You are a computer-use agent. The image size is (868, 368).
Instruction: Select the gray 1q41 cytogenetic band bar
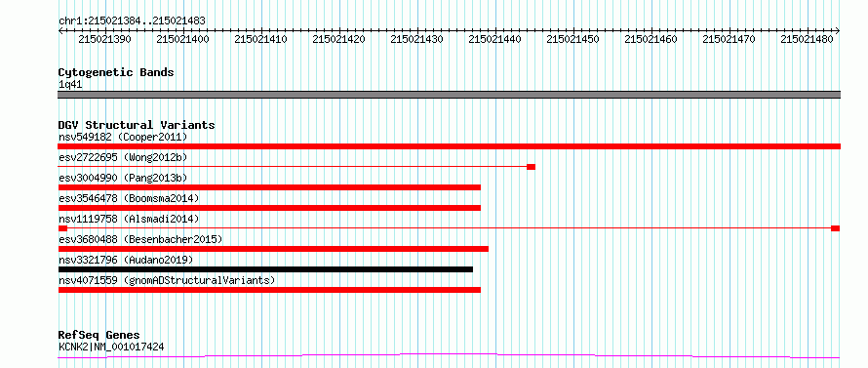tap(450, 95)
